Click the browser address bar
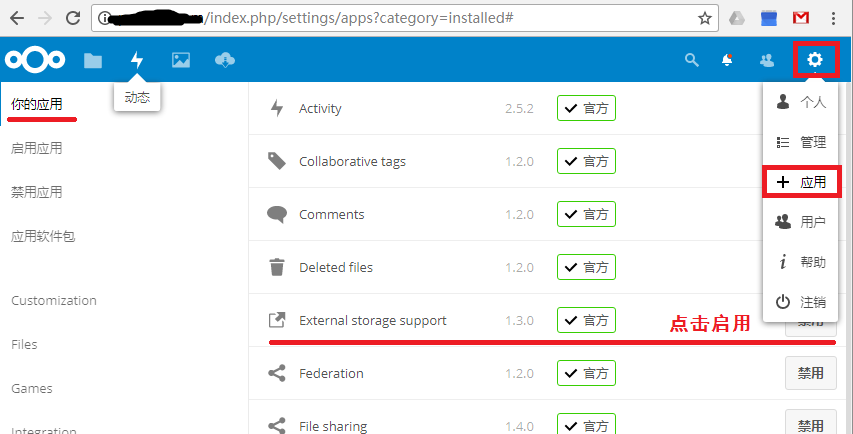 pyautogui.click(x=405, y=18)
